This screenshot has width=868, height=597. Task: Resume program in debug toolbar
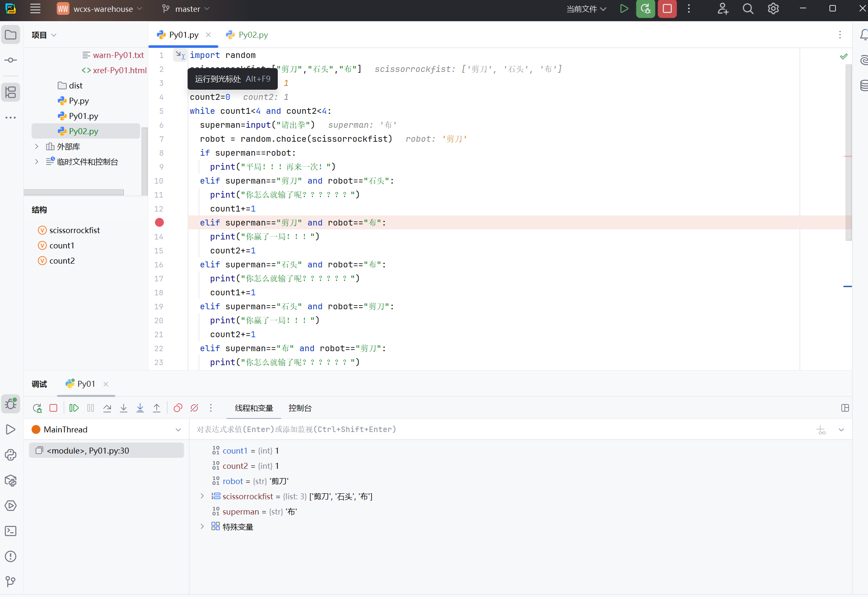[x=74, y=408]
